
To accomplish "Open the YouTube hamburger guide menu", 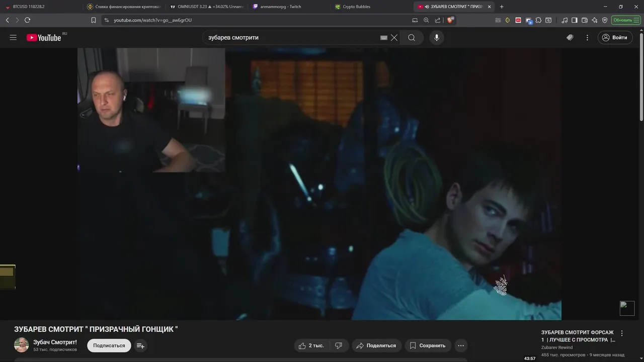I will point(13,38).
